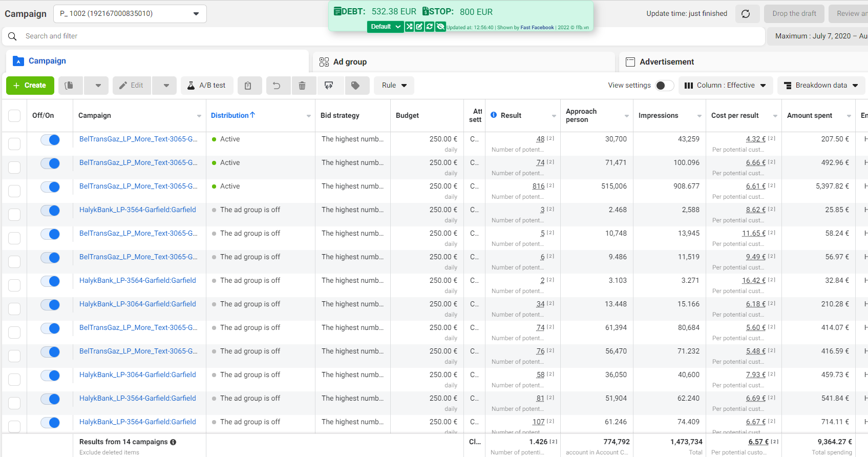This screenshot has width=868, height=457.
Task: Toggle the View settings switch
Action: (665, 86)
